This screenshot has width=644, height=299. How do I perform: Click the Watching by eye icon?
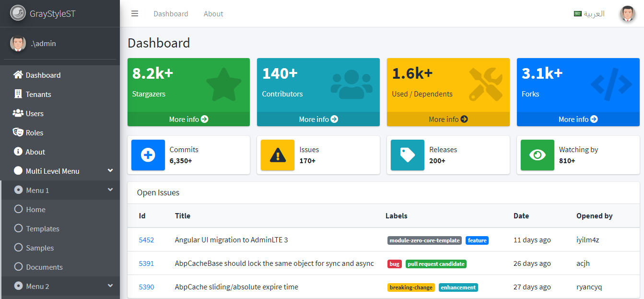point(537,155)
